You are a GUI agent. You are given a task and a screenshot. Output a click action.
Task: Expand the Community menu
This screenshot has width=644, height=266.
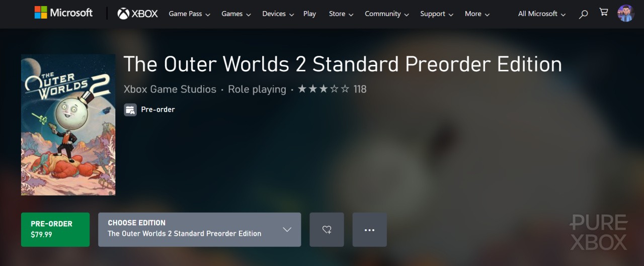[387, 14]
